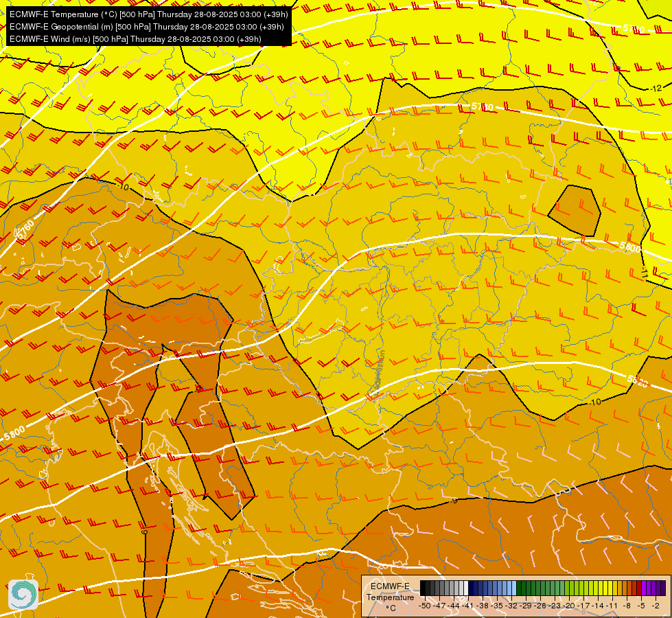Click the -29 legend tick label

coord(526,606)
